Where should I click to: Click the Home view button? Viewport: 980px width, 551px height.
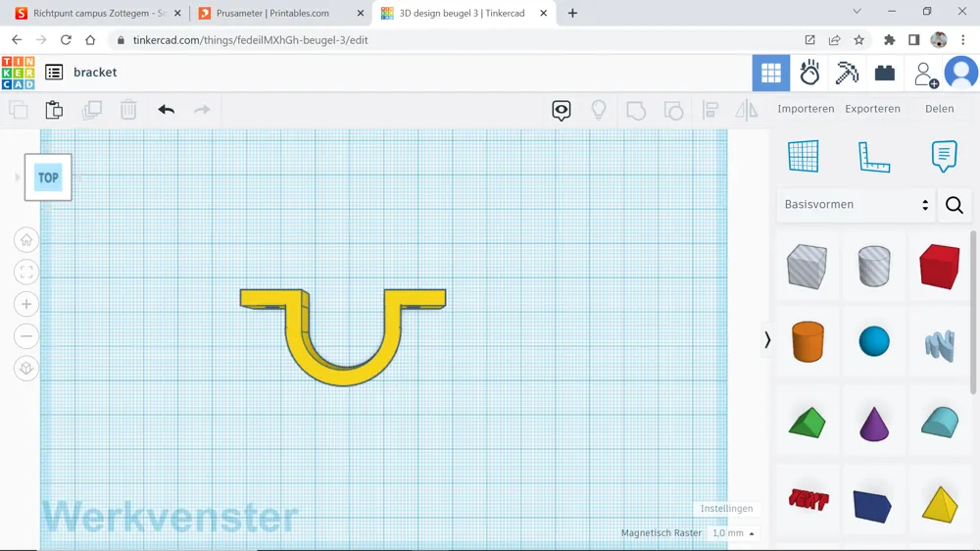(26, 240)
